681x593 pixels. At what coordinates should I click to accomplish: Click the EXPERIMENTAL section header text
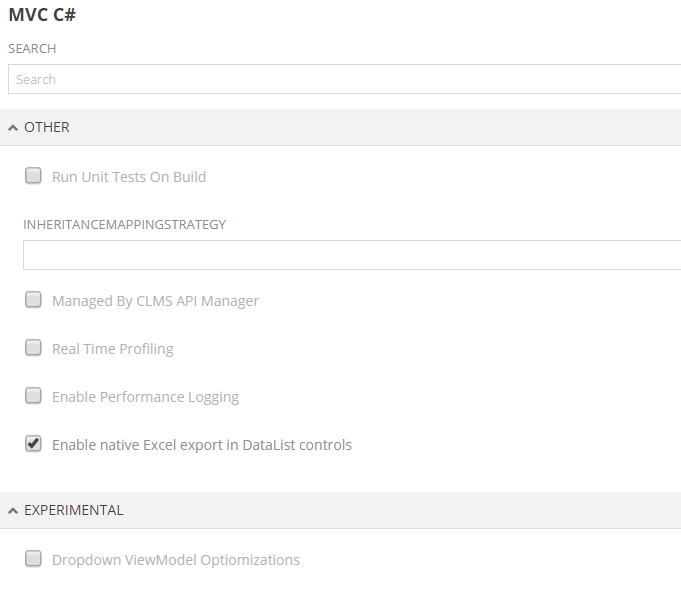point(74,510)
